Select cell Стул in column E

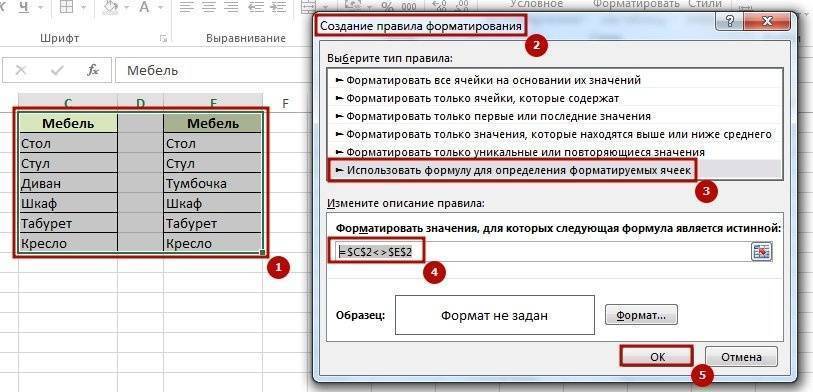[x=213, y=163]
